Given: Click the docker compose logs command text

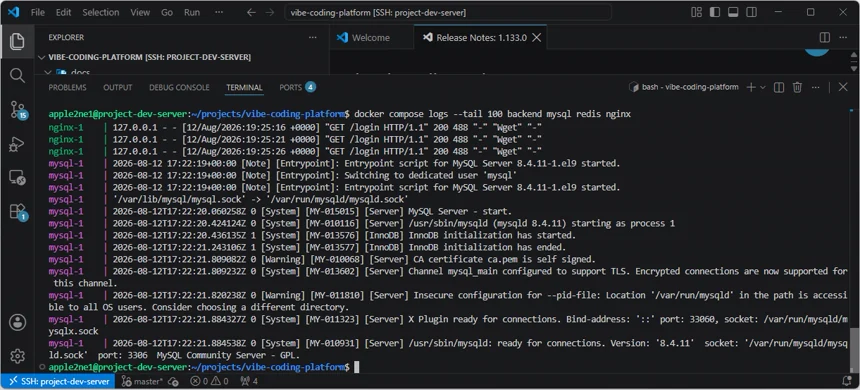Looking at the screenshot, I should 493,115.
